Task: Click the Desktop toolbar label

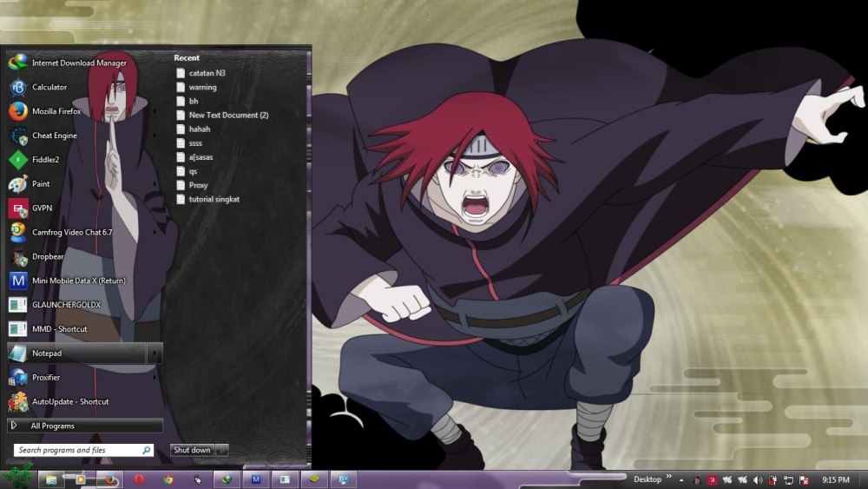Action: (648, 479)
